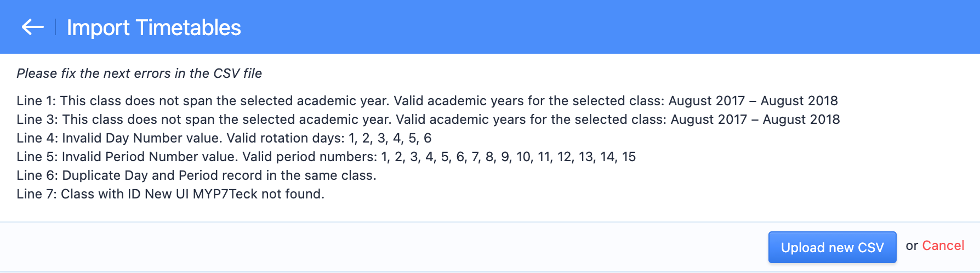Cancel the timetable import
Image resolution: width=980 pixels, height=273 pixels.
943,246
